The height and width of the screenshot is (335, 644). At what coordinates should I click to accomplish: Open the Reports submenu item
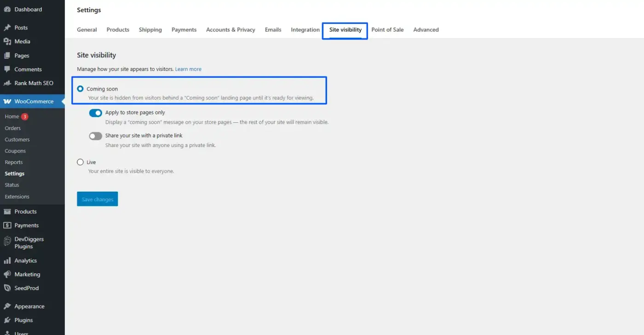14,162
